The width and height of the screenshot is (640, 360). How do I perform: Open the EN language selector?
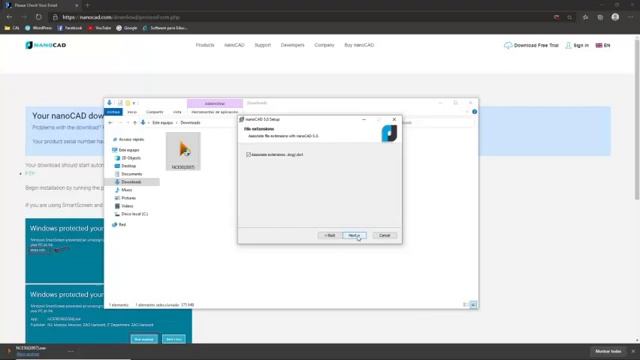point(603,45)
